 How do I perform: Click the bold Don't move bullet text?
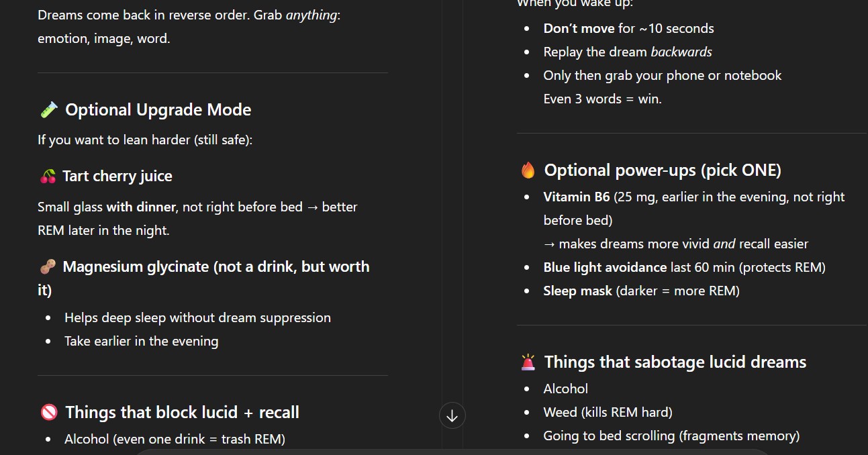click(x=579, y=28)
